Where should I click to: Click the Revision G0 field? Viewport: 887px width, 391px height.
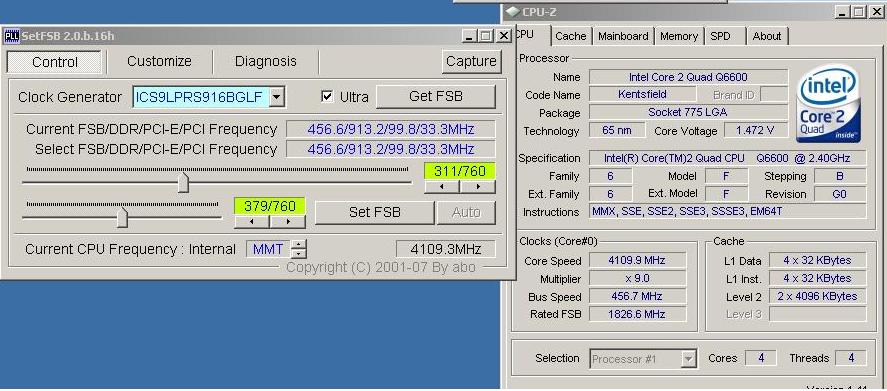pos(839,194)
